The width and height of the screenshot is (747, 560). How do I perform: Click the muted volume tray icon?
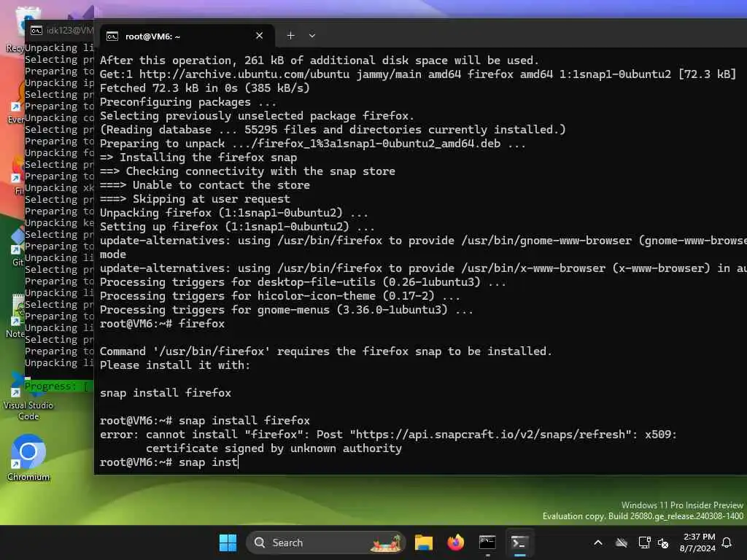tap(663, 542)
